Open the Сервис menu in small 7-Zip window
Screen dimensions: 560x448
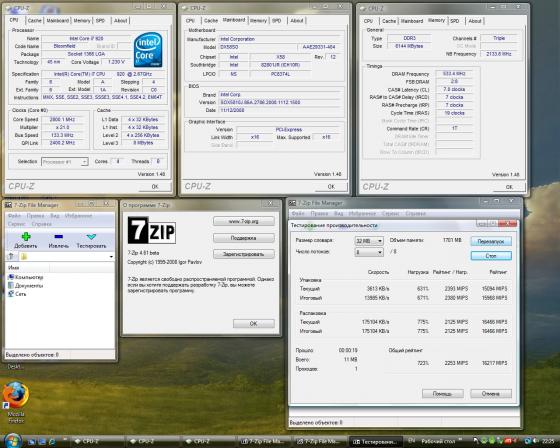point(16,224)
